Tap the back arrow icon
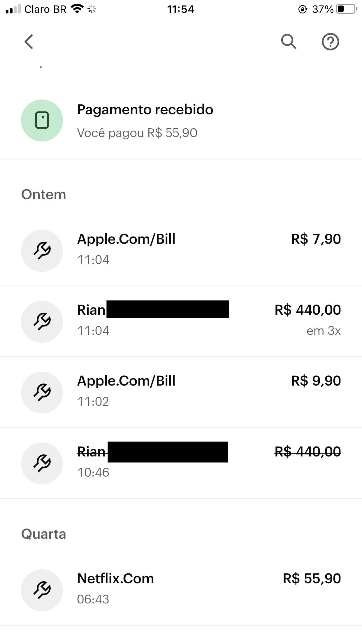This screenshot has height=644, width=362. tap(29, 42)
